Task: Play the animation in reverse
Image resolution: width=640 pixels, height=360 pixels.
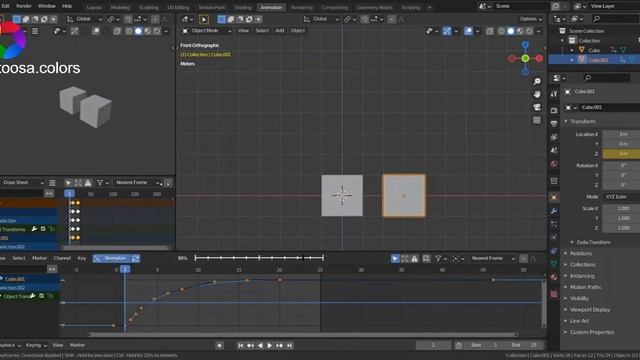Action: (x=260, y=345)
